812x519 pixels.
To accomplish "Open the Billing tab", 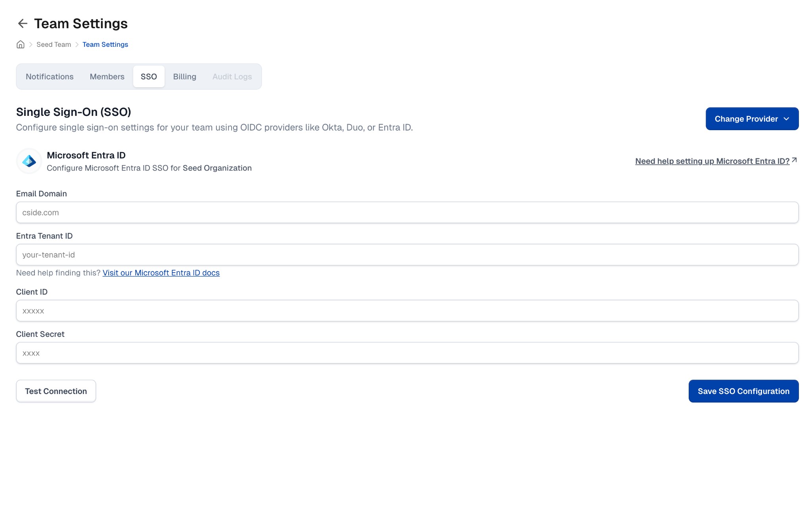I will coord(184,76).
